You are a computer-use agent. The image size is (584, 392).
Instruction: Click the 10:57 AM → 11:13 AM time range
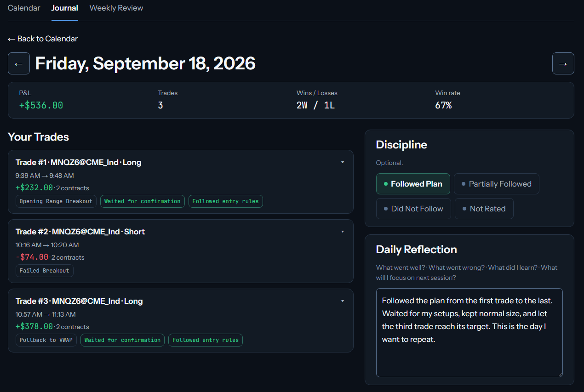coord(46,314)
